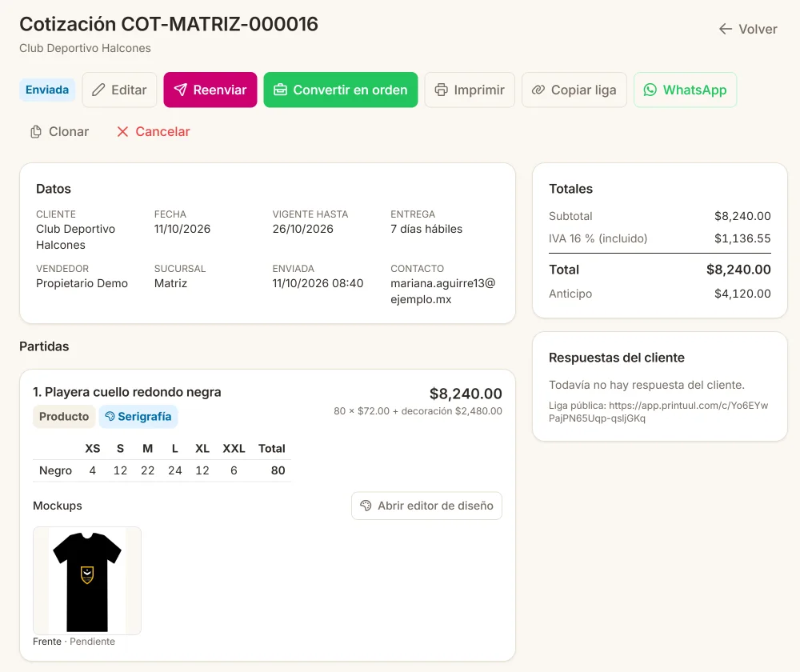Click the palette icon in the Serigrafía tag

(110, 416)
